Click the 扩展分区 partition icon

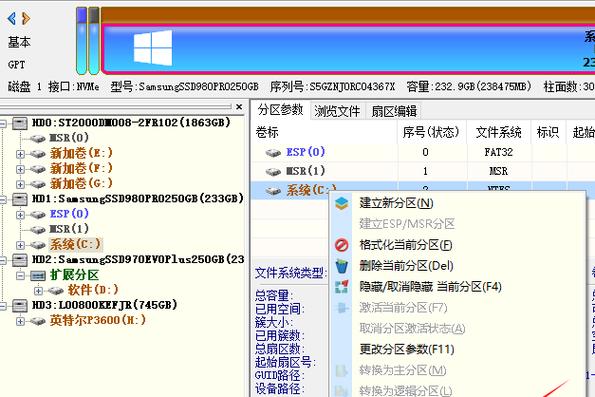tap(38, 275)
